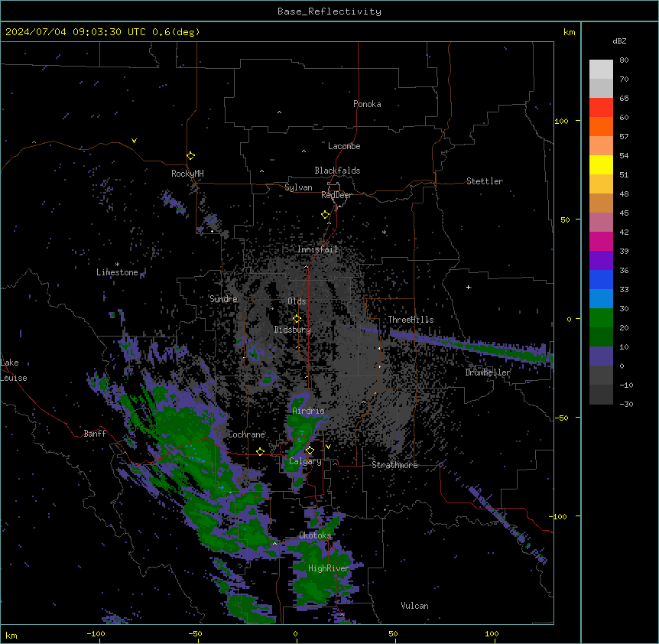Pick the orange 57-60 dBZ legend swatch
Screen dimensions: 659x644
[601, 126]
